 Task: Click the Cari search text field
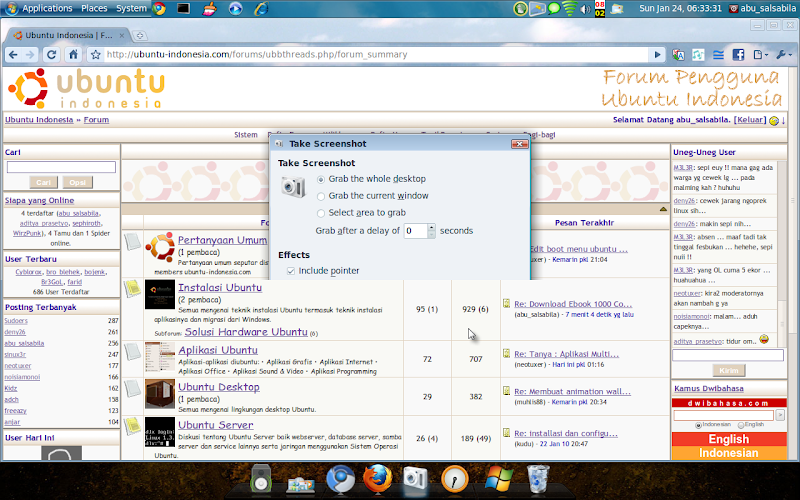[x=61, y=167]
